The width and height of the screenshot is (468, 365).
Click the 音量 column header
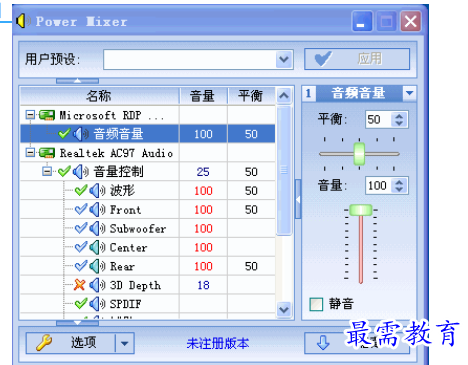pos(203,96)
